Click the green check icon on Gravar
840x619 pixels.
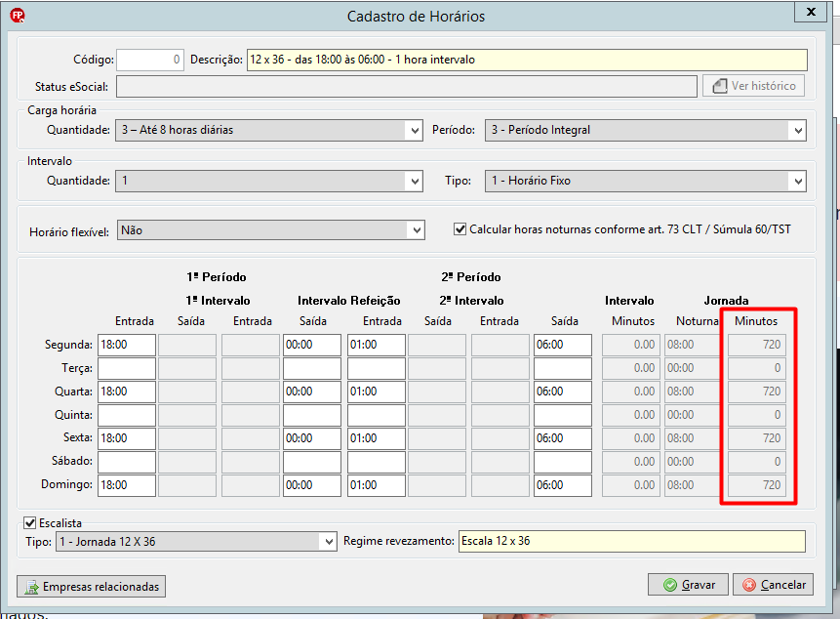click(x=669, y=585)
